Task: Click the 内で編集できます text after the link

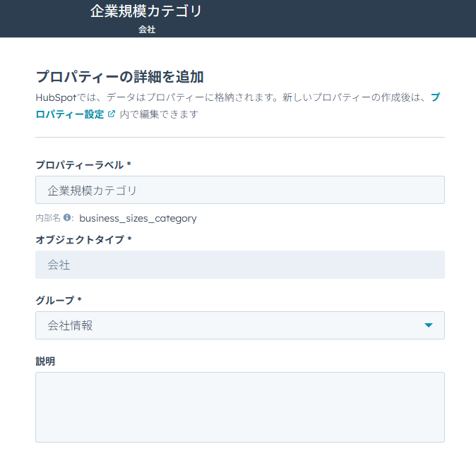Action: pos(159,114)
